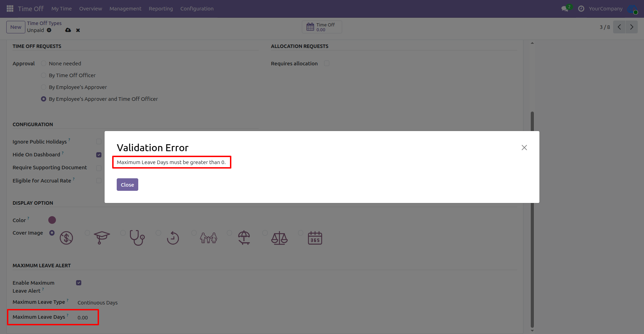Go to the next record arrow
Image resolution: width=644 pixels, height=334 pixels.
tap(632, 27)
